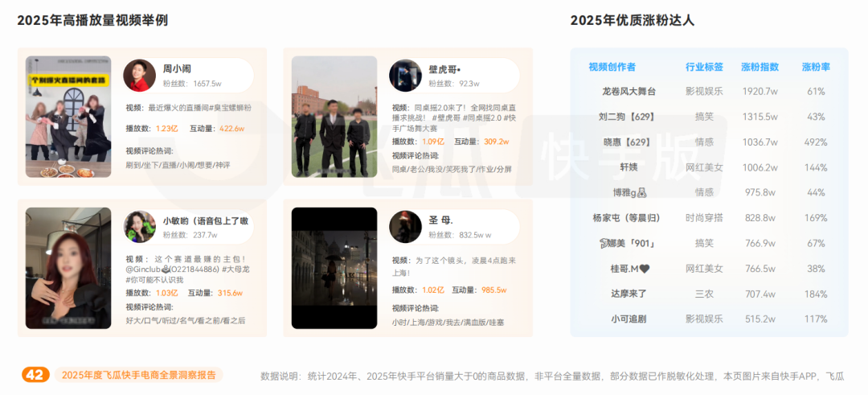Click the 2025年度飞瓜快手电商全景洞察报告 footer label
868x395 pixels.
(139, 375)
